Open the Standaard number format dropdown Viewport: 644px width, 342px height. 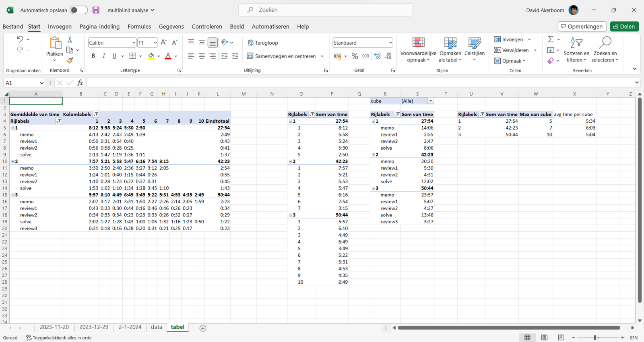390,43
